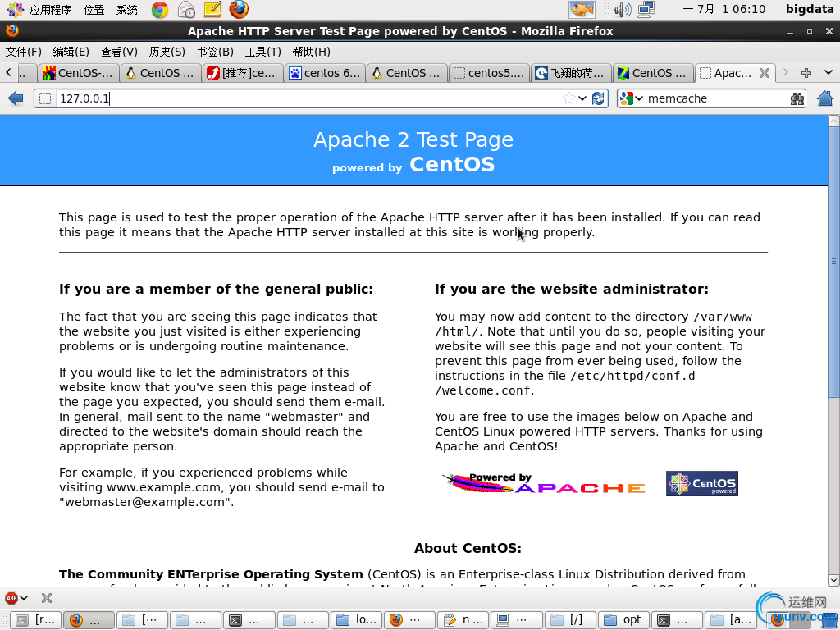Switch to the centos5.... tab

pyautogui.click(x=489, y=73)
